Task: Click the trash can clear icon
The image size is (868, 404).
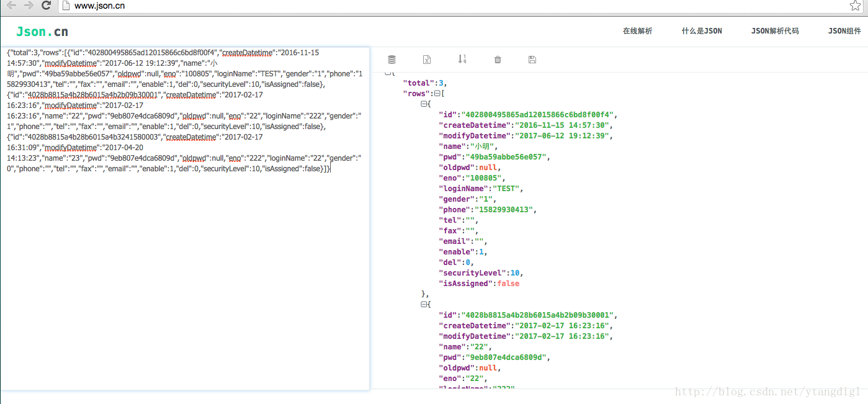Action: 497,60
